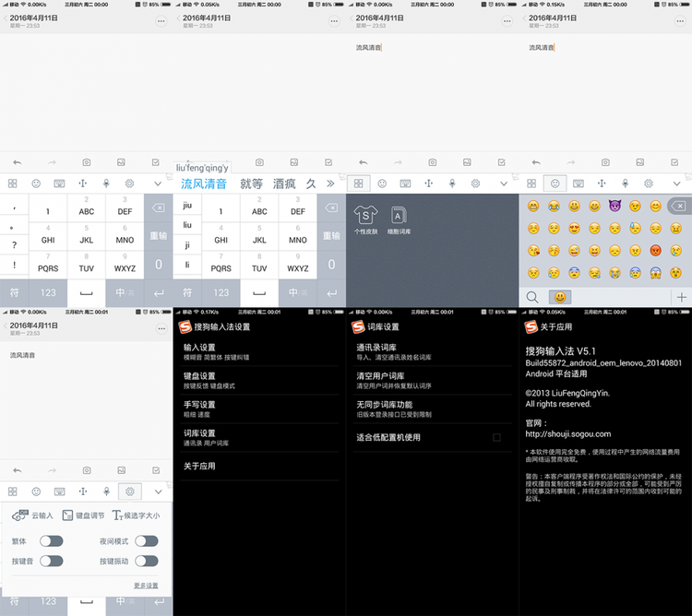Screen dimensions: 692x616
Task: Open 关于应用 settings menu entry
Action: (199, 466)
